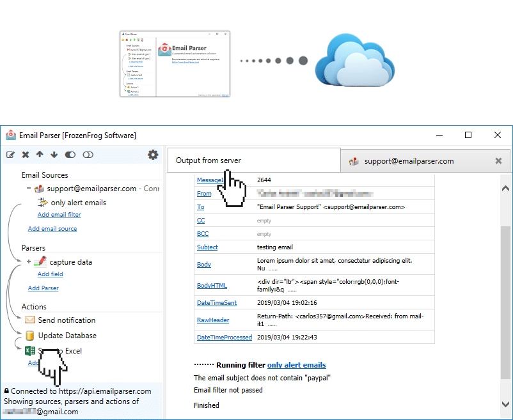Click the output scrollbar down arrow

505,404
